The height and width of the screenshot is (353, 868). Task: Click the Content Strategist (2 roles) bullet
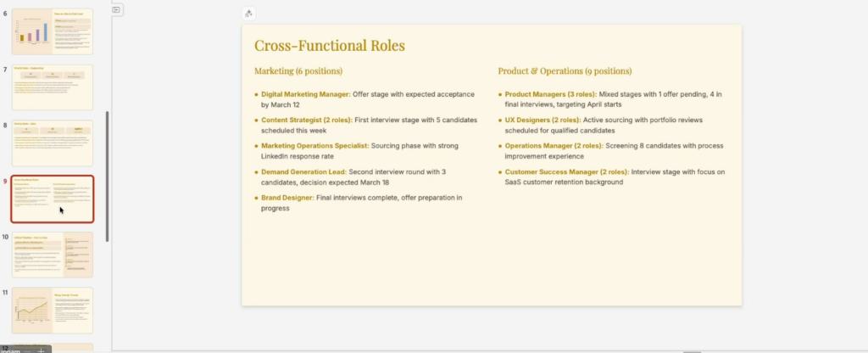coord(368,126)
